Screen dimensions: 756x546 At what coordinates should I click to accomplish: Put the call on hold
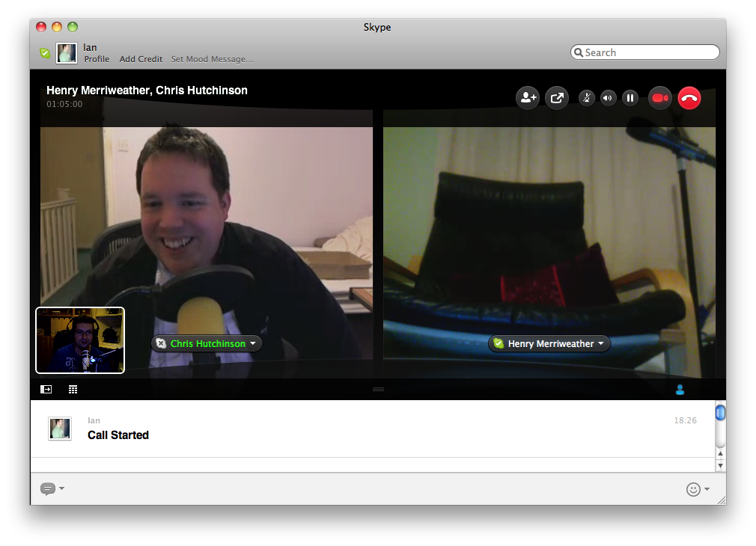(x=630, y=97)
